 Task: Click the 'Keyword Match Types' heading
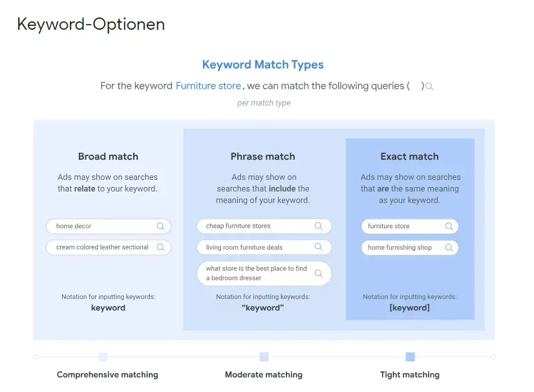point(263,65)
